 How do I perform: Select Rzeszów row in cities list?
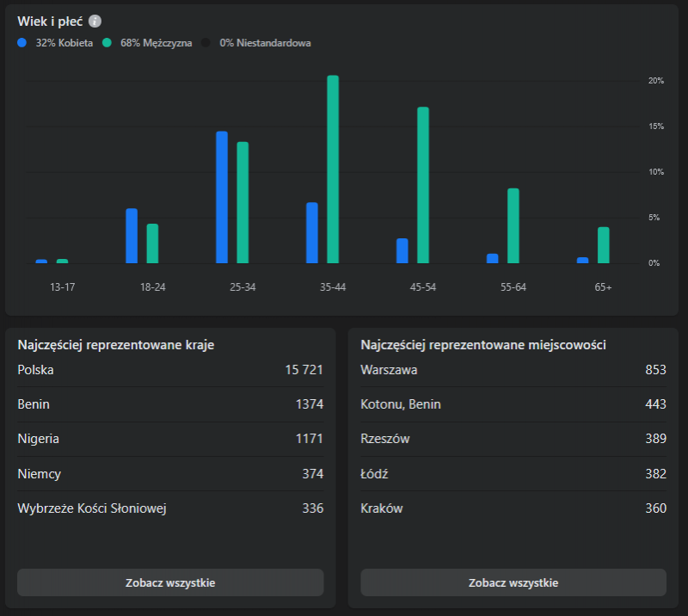point(513,439)
